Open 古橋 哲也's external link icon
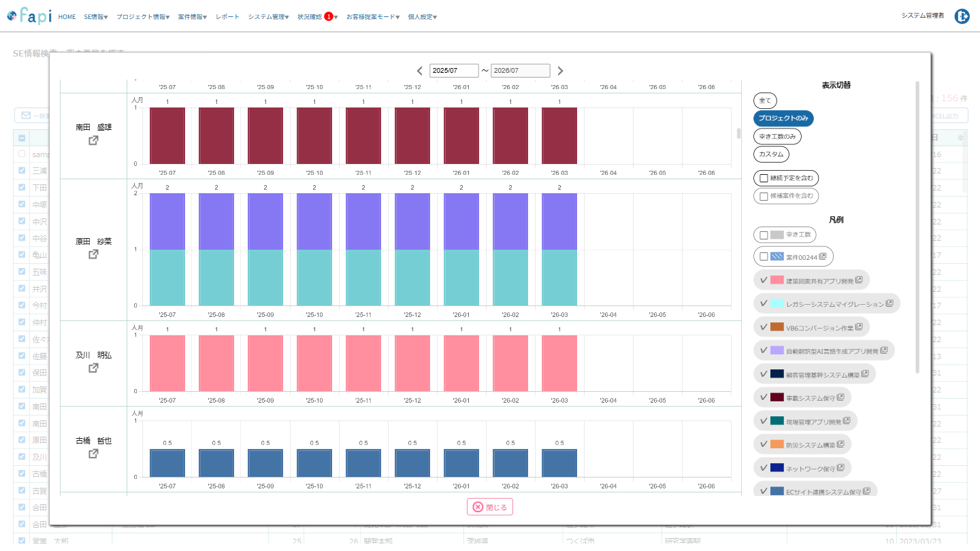This screenshot has width=980, height=551. 93,454
